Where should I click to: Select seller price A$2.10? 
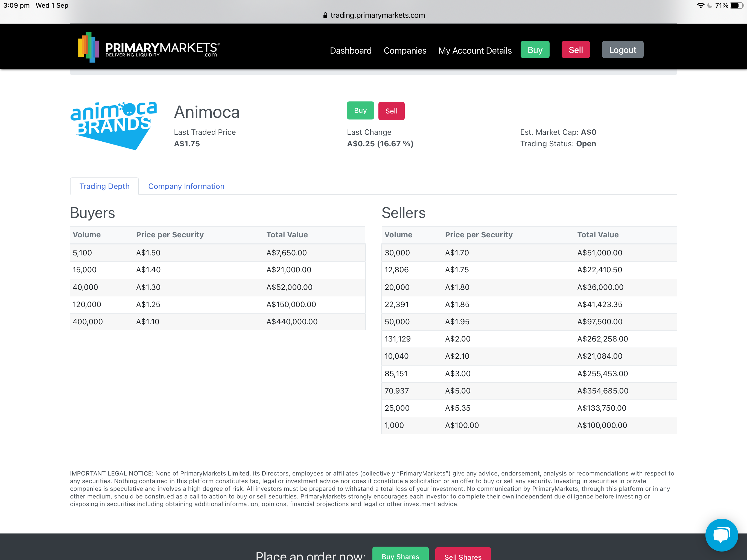457,356
